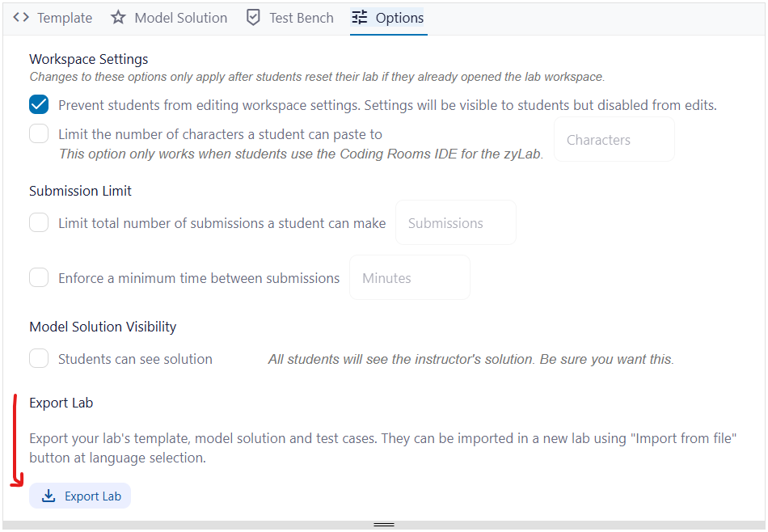This screenshot has height=532, width=768.
Task: Check the Students can see solution option
Action: click(38, 358)
